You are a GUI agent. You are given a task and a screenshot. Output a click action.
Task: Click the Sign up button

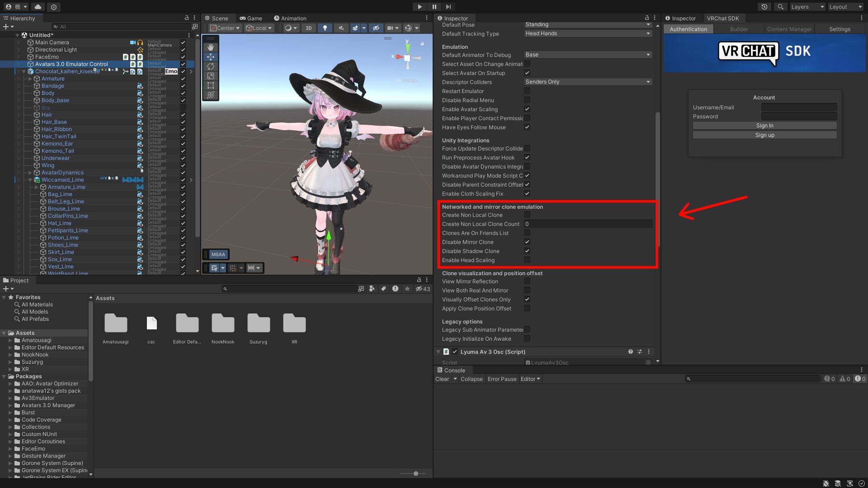[x=764, y=135]
